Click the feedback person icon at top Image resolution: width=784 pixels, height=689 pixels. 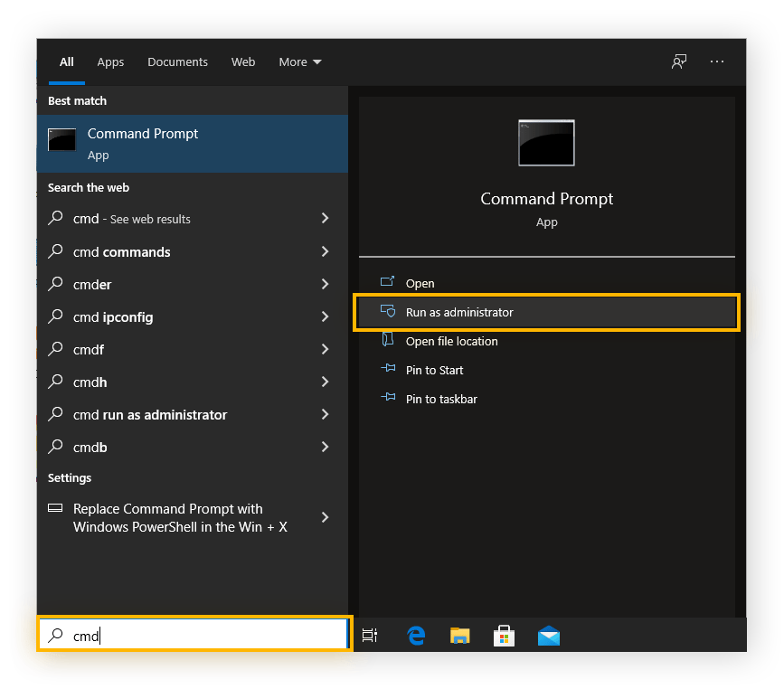tap(678, 61)
